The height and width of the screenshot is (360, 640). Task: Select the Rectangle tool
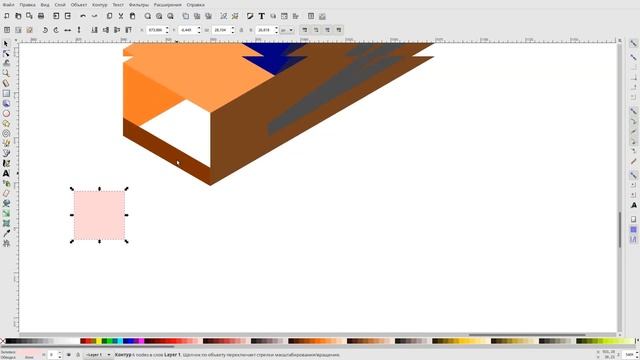[6, 93]
